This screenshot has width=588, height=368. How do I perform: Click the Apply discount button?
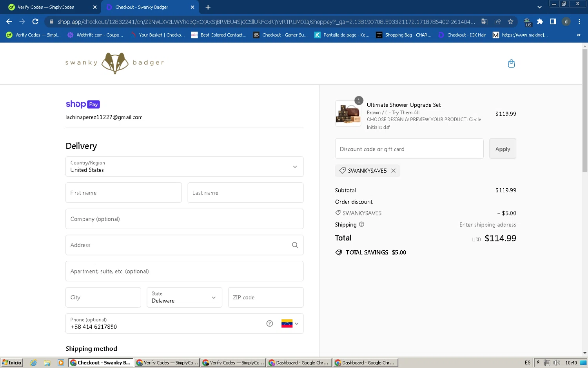point(503,149)
